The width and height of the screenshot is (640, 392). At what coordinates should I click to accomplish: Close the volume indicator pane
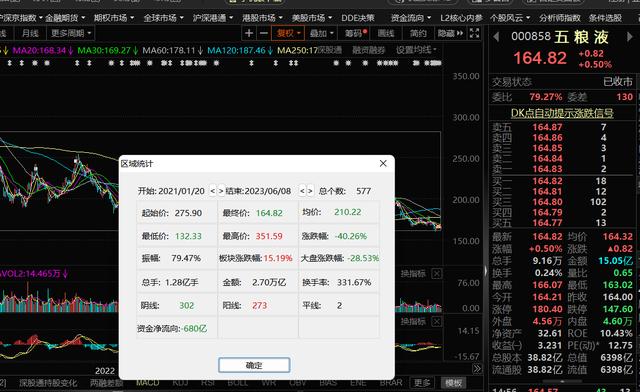[436, 274]
